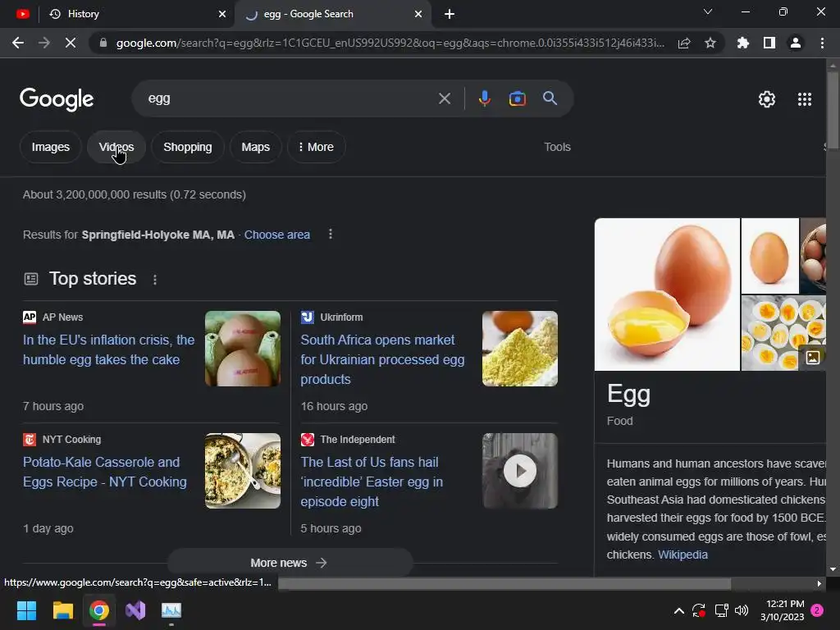Click the Choose area link
Screen dimensions: 840x630
pyautogui.click(x=277, y=235)
